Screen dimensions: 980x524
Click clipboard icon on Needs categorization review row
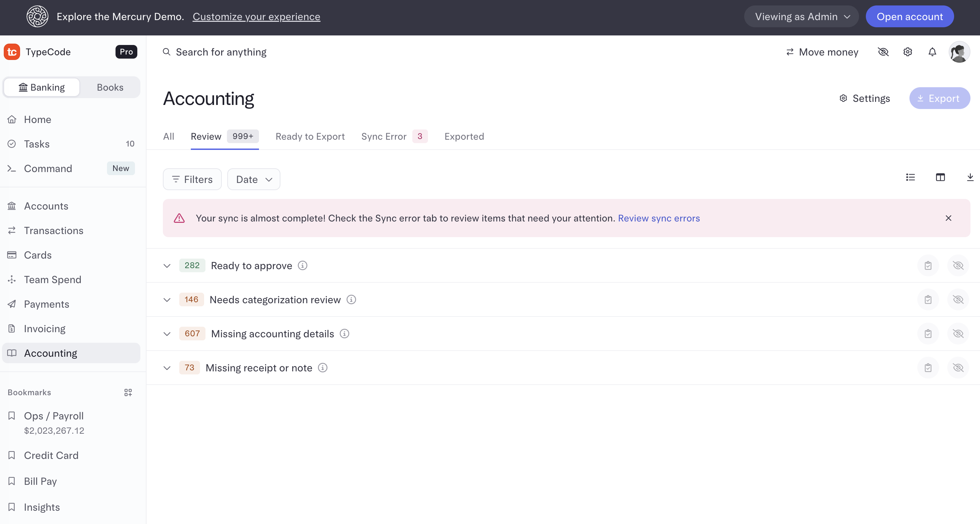coord(928,299)
